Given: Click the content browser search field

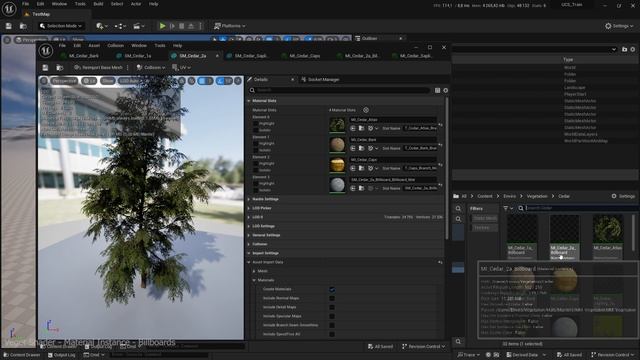Looking at the screenshot, I should (x=578, y=208).
